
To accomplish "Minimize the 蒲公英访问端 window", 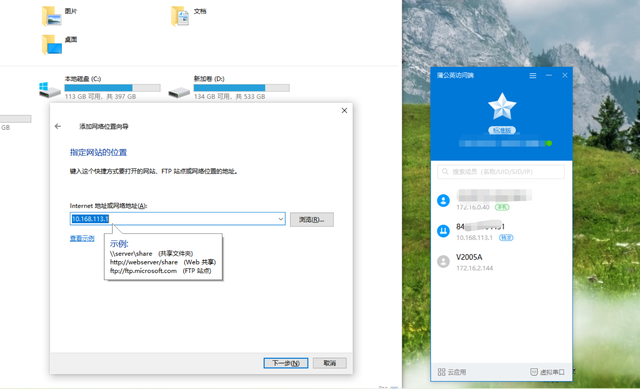I will (549, 76).
